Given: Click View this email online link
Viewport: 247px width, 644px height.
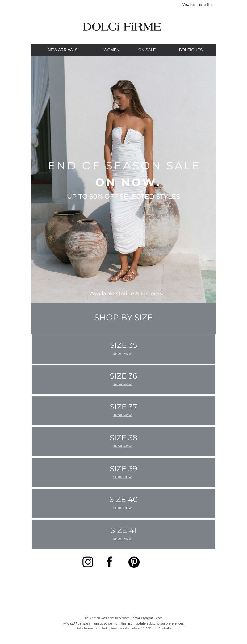Looking at the screenshot, I should [x=197, y=5].
